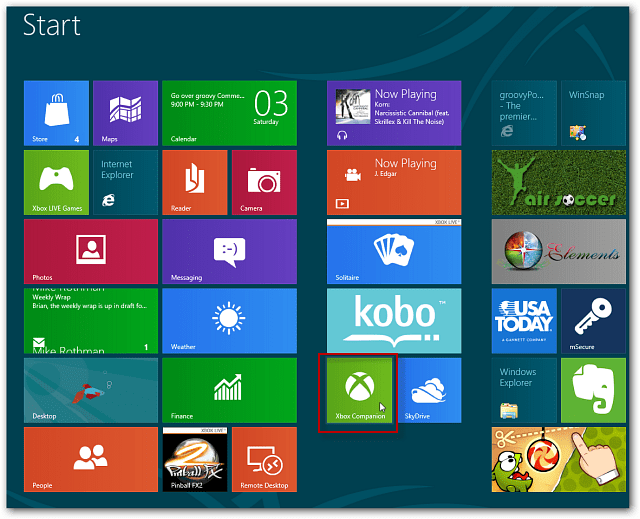Image resolution: width=640 pixels, height=519 pixels.
Task: Open USA TODAY news tile
Action: 524,321
